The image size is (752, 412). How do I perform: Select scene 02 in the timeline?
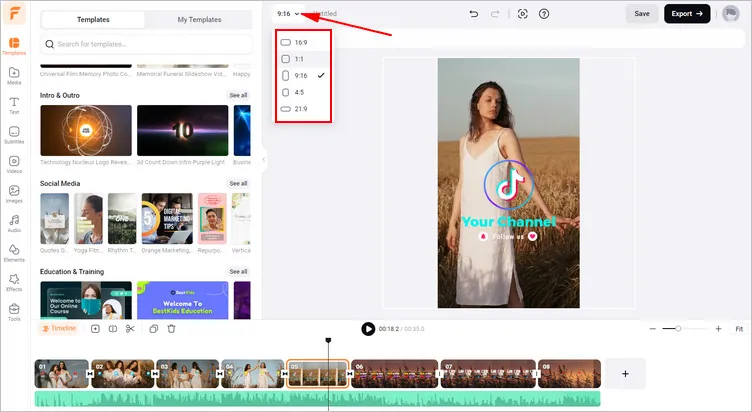point(123,374)
